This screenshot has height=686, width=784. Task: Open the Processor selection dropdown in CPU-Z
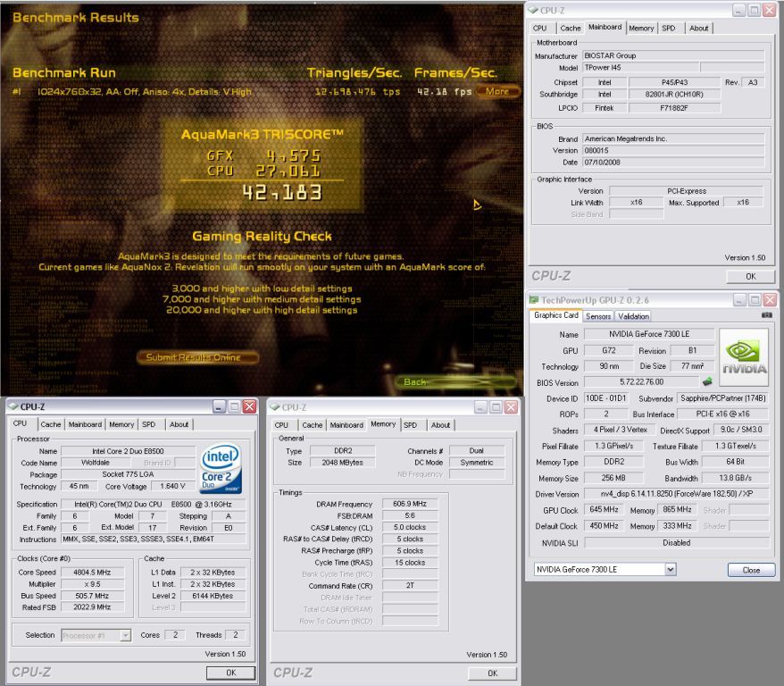[126, 635]
